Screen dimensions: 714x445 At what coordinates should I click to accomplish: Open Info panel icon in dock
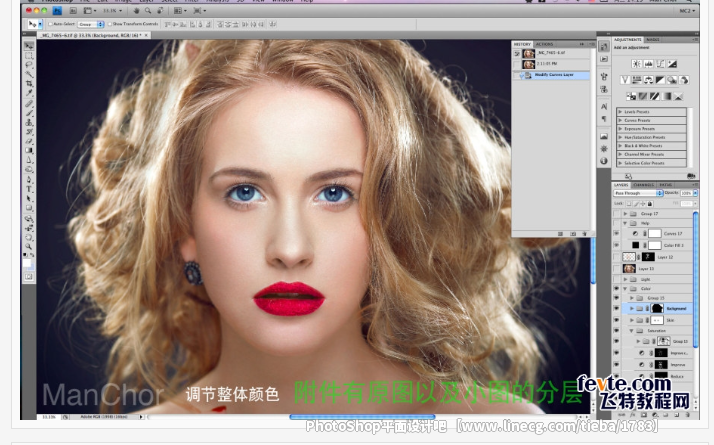coord(604,161)
